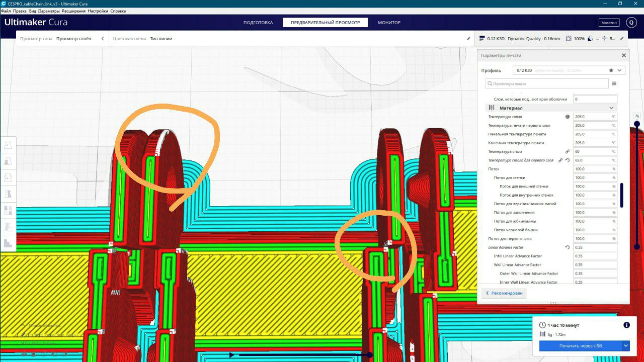Open the Профиль dropdown
The image size is (644, 362).
point(569,70)
